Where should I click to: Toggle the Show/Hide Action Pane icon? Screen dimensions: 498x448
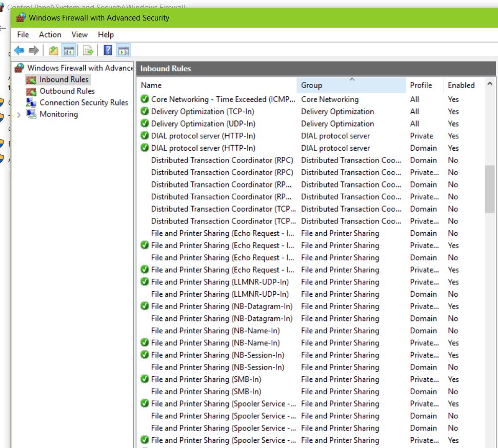click(x=124, y=50)
